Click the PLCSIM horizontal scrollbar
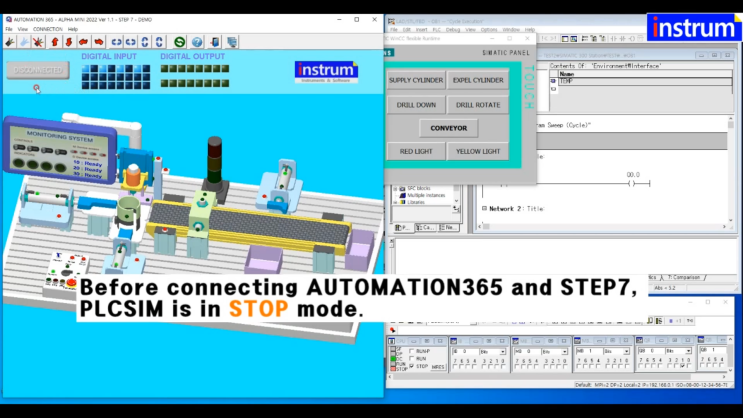Viewport: 743px width, 418px height. (557, 377)
